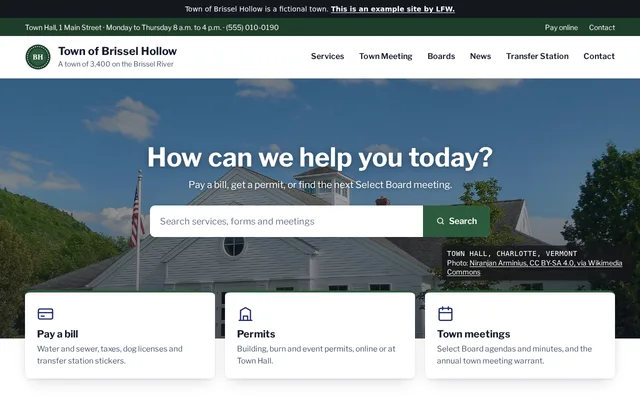
Task: Click Pay online in the green top bar
Action: 561,27
